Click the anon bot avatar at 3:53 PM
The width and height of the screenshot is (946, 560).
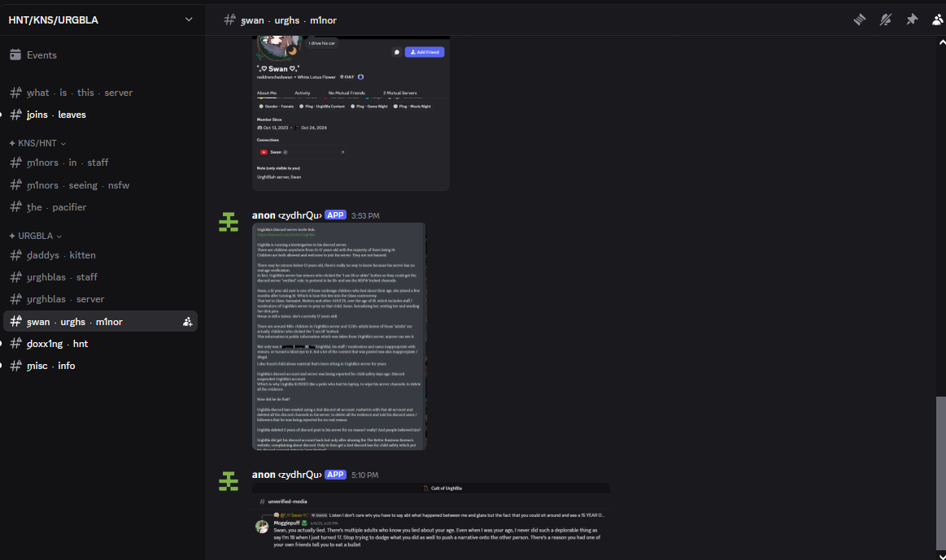[x=229, y=222]
